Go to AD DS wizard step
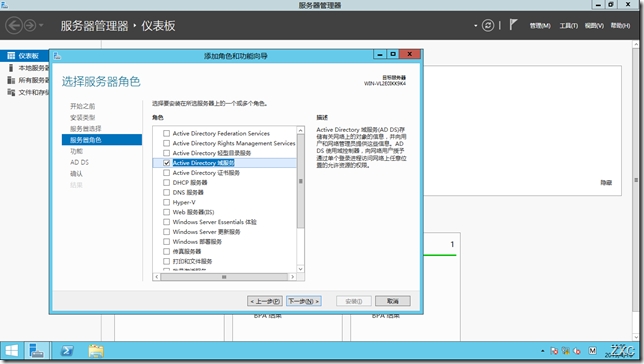The image size is (644, 364). (x=79, y=162)
